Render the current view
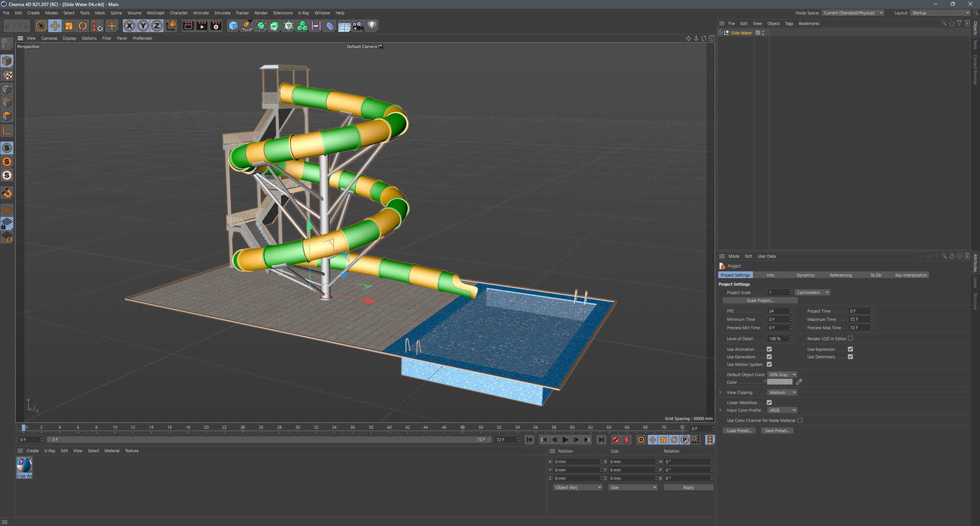The width and height of the screenshot is (980, 526). click(x=188, y=26)
